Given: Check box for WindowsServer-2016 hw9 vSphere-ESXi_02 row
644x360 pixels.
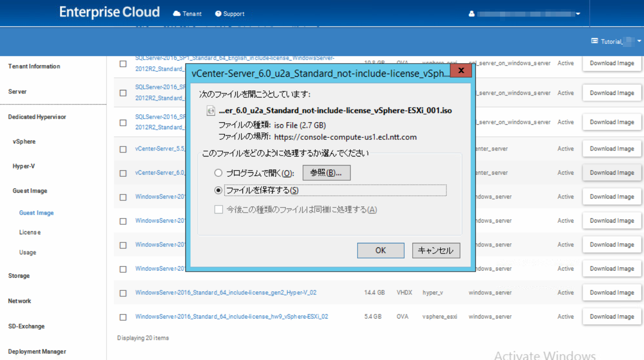Looking at the screenshot, I should click(123, 318).
